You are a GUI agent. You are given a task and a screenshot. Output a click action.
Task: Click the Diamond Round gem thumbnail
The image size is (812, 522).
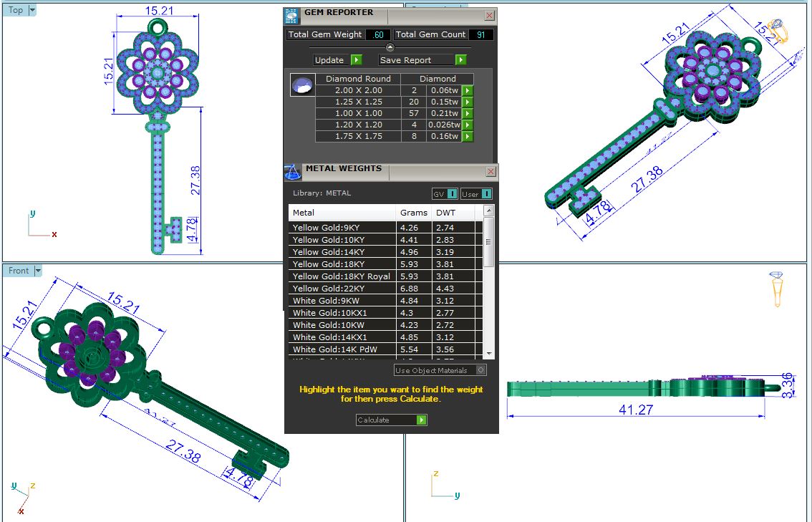(x=301, y=84)
